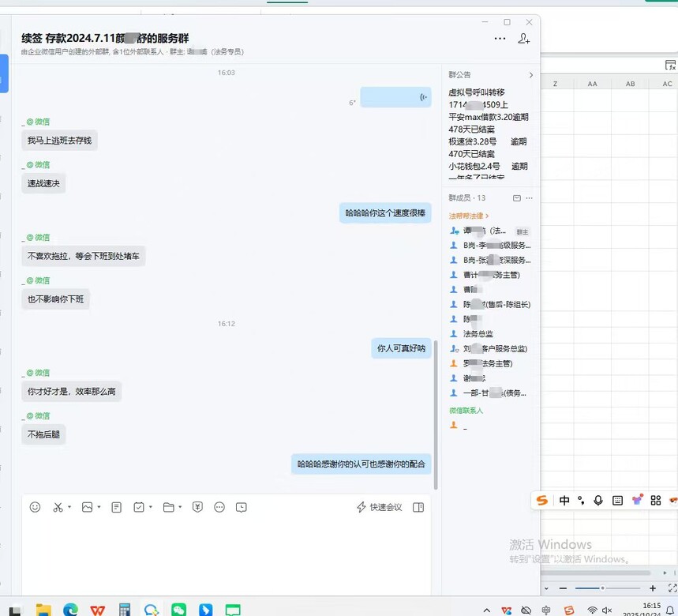Start a 快速会议 quick meeting
This screenshot has height=616, width=678.
pos(379,507)
